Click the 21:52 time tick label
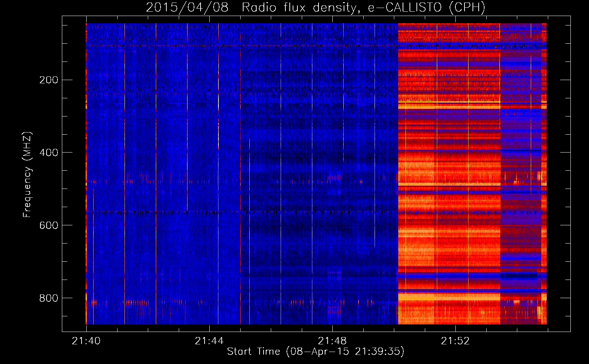Screen dimensions: 589x364 point(455,341)
